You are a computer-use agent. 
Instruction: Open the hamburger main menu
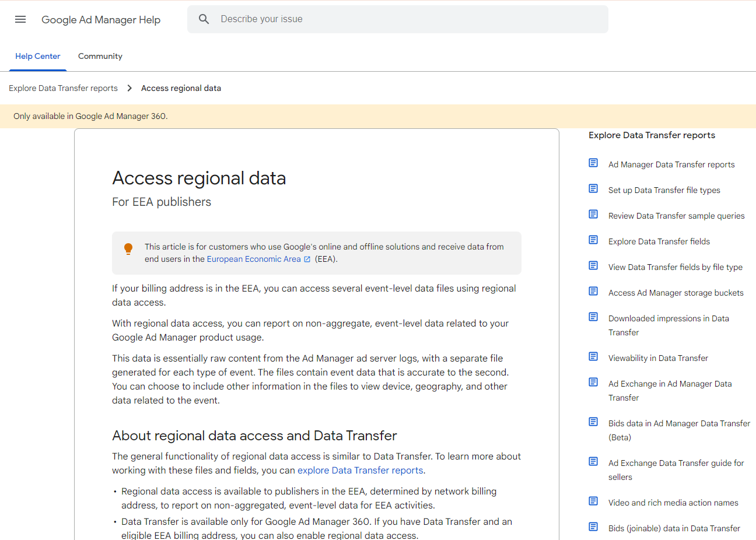click(20, 19)
